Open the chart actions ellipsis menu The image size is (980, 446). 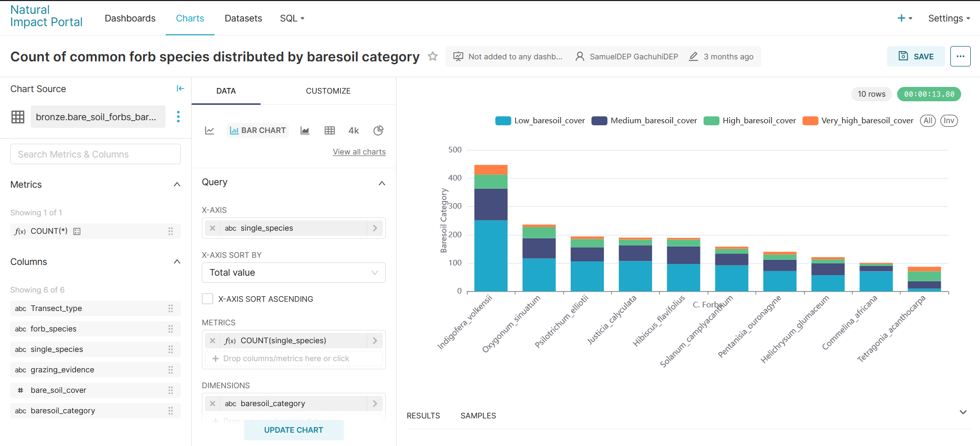point(960,56)
